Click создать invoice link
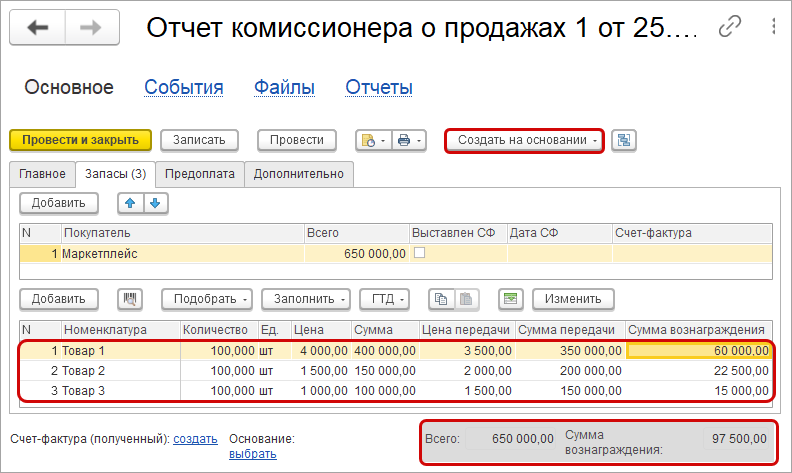This screenshot has height=473, width=792. pos(195,439)
